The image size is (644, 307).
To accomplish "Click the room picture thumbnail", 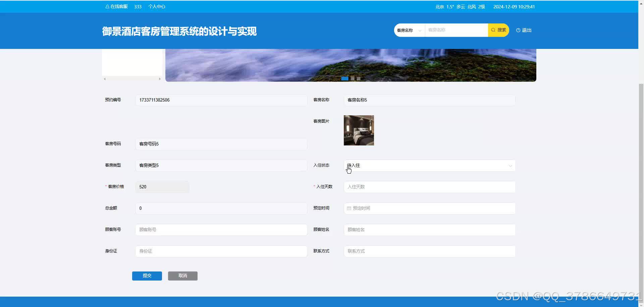I will [359, 130].
